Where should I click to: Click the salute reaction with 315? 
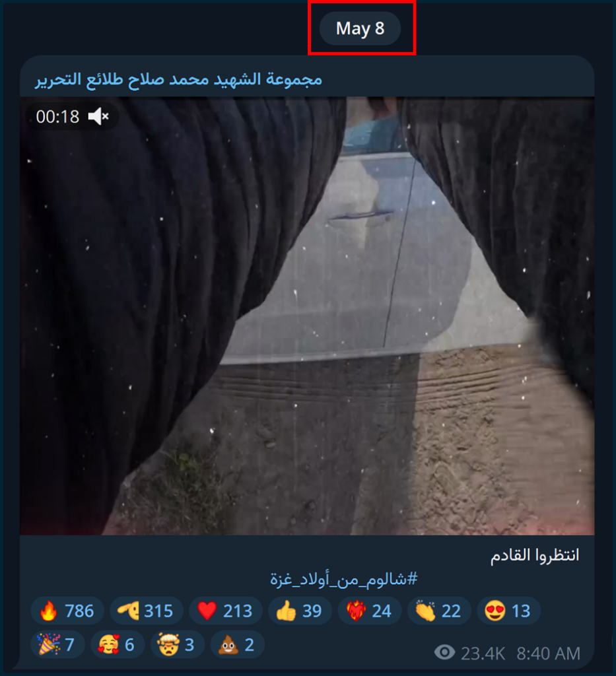pyautogui.click(x=146, y=611)
